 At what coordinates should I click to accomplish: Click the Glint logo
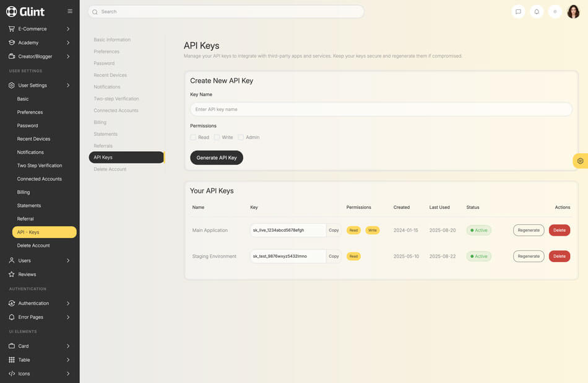[x=25, y=11]
